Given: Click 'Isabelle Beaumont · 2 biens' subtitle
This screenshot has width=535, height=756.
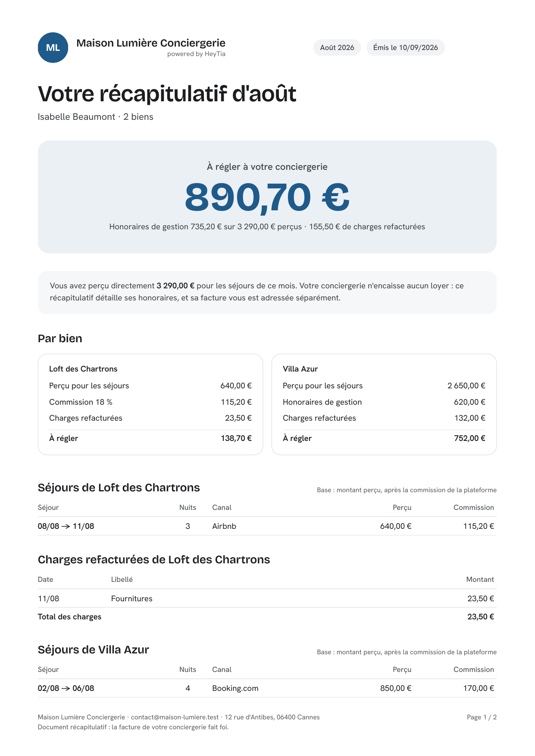Looking at the screenshot, I should tap(96, 117).
